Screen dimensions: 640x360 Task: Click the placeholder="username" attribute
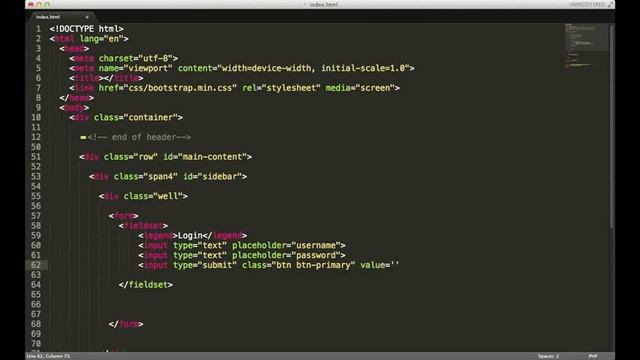(x=287, y=245)
